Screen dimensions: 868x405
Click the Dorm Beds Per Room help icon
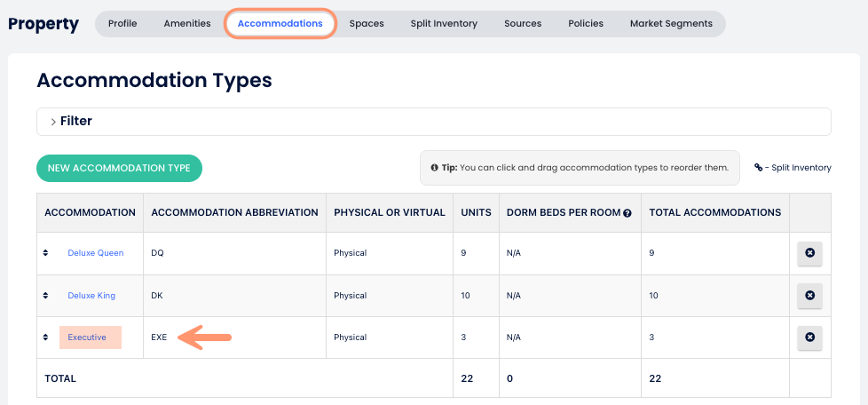(x=627, y=213)
